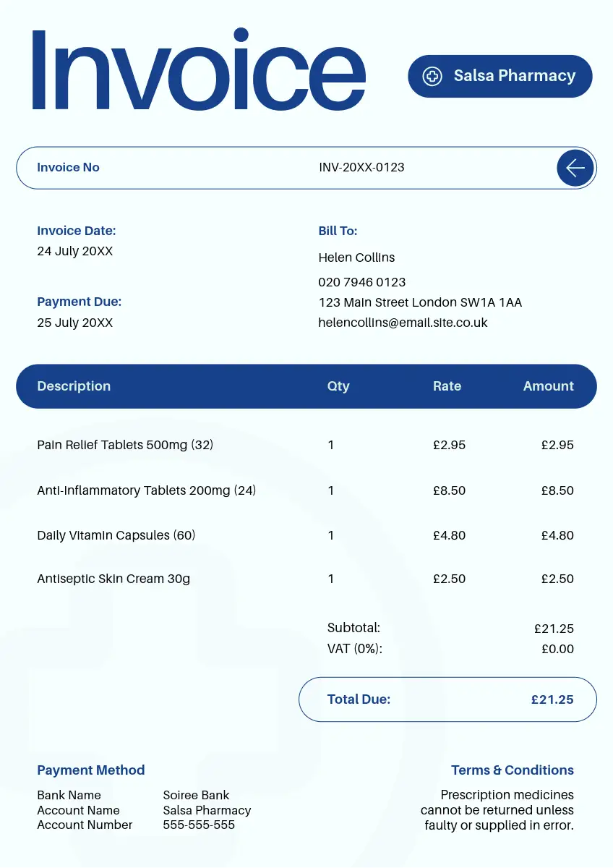Select the Pain Relief Tablets 500mg row
This screenshot has height=868, width=613.
pos(306,445)
